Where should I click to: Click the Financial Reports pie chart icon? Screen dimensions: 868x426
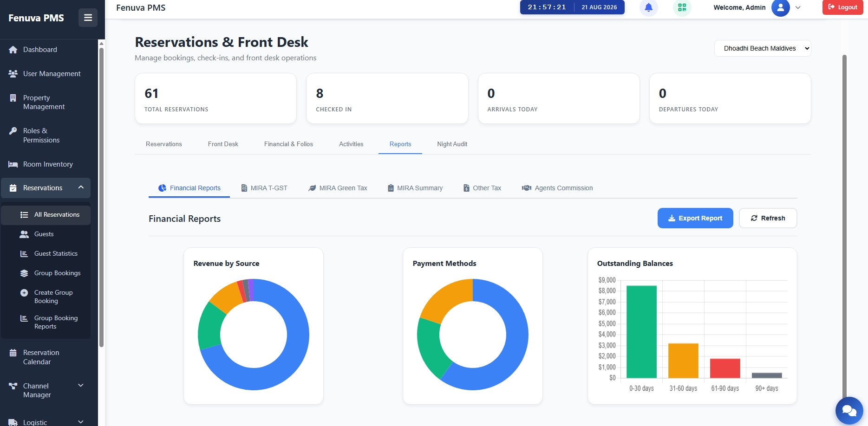[x=162, y=188]
